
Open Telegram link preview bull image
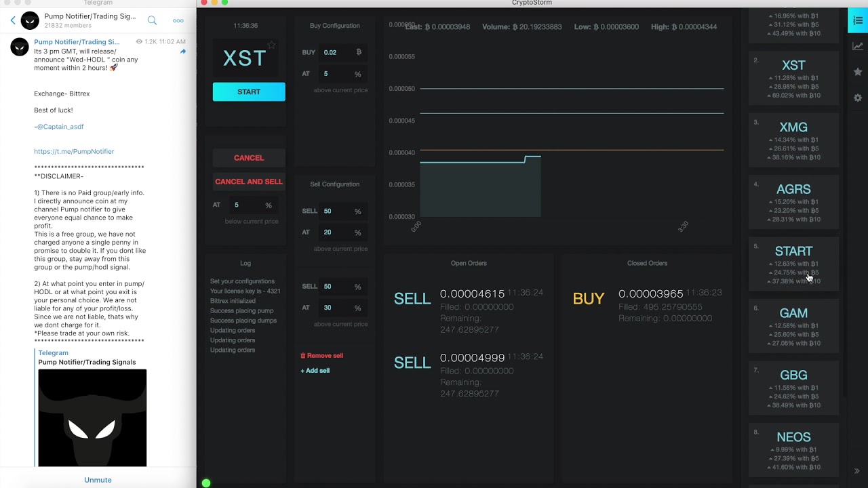pyautogui.click(x=92, y=418)
